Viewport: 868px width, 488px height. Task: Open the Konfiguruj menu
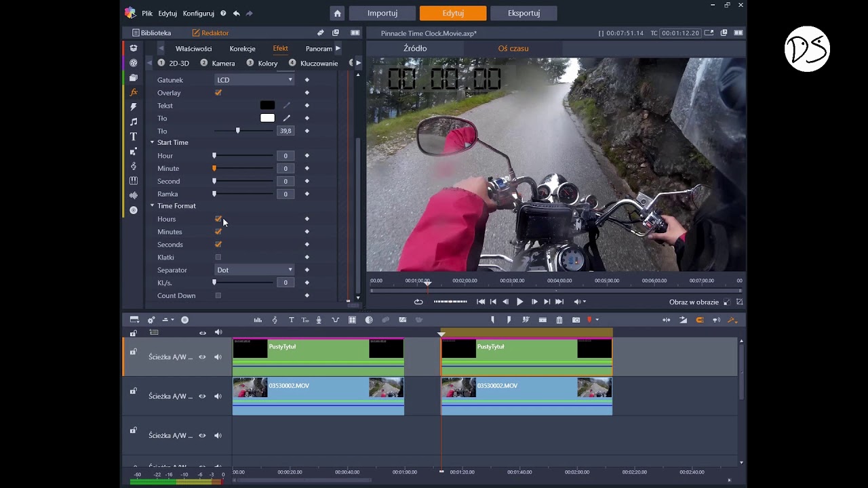tap(199, 14)
